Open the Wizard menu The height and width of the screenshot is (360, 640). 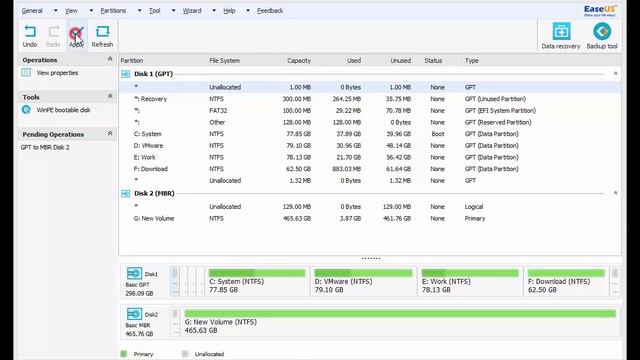pyautogui.click(x=192, y=11)
